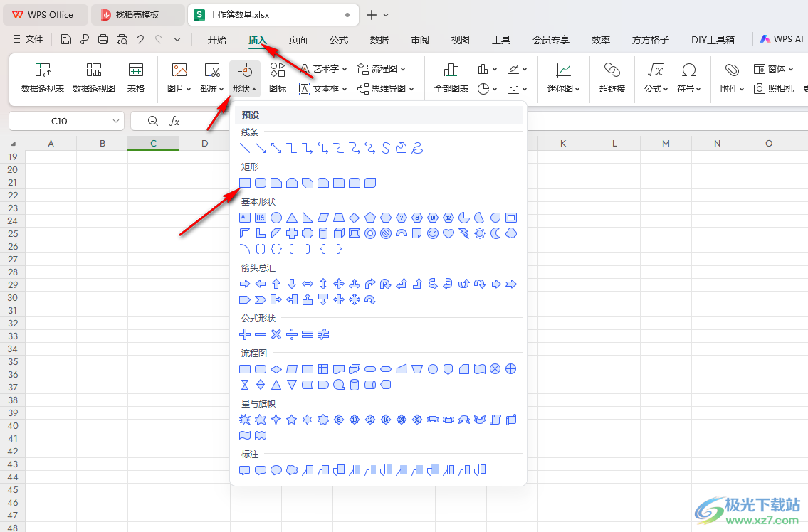Select the rounded rectangle shape
The image size is (808, 532).
click(261, 183)
